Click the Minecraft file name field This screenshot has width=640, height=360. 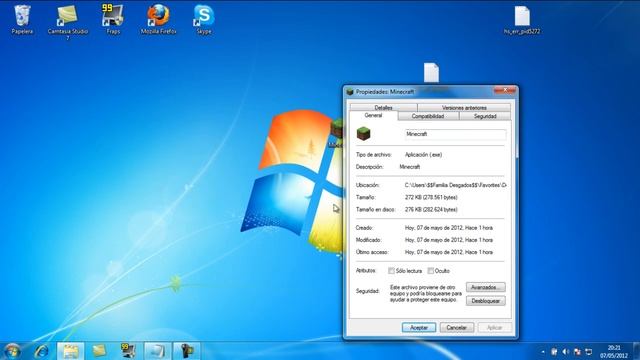click(456, 134)
